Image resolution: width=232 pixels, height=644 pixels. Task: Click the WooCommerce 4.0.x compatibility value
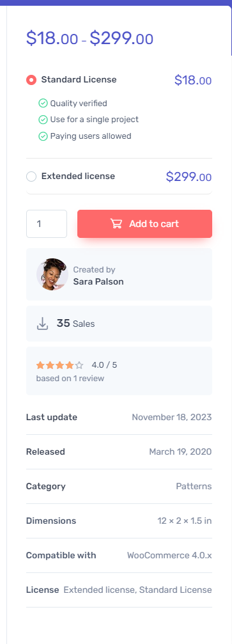[169, 555]
